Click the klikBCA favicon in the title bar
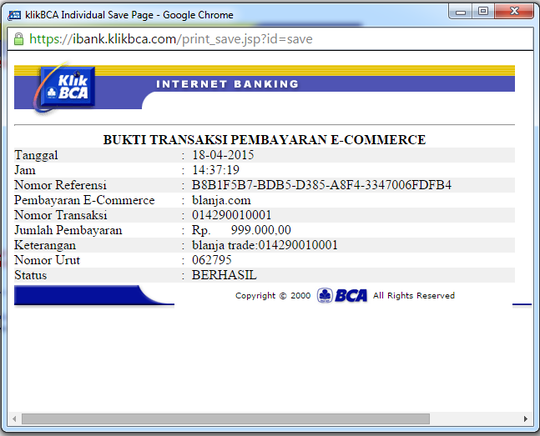540x436 pixels. point(15,15)
